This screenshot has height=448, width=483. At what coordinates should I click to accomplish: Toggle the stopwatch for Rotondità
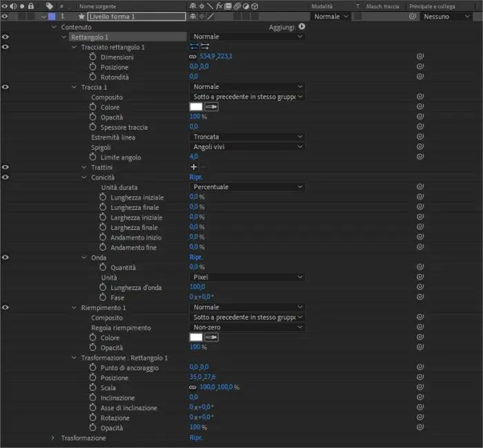coord(92,77)
